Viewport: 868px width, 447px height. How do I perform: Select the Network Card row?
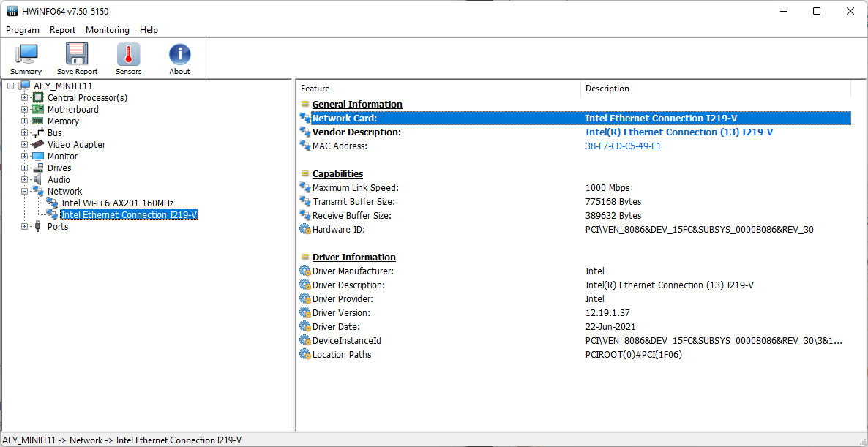pyautogui.click(x=574, y=118)
